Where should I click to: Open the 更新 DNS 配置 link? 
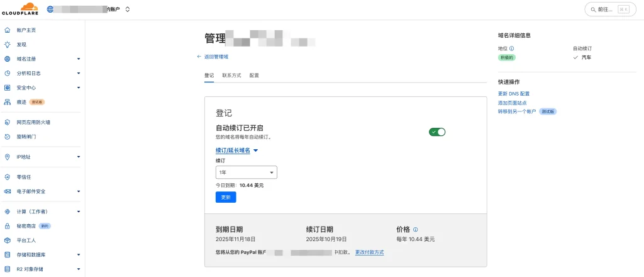(514, 94)
